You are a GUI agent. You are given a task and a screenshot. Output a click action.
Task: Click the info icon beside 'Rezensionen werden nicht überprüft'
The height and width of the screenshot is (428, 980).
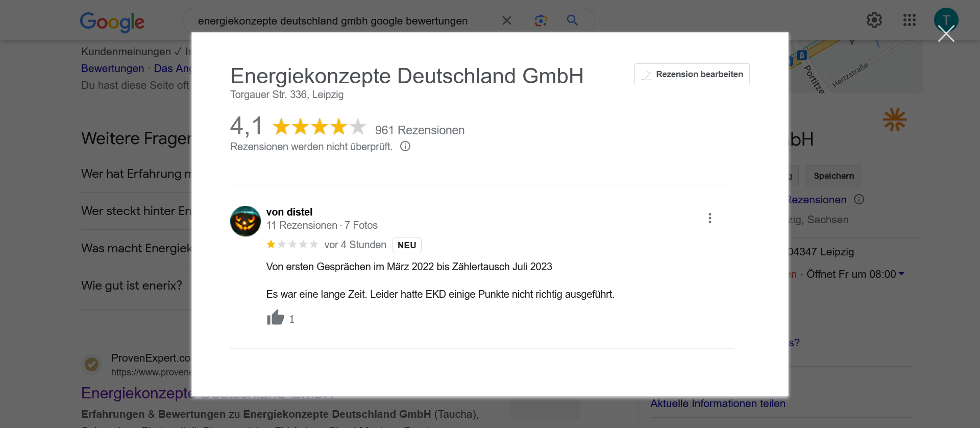point(405,147)
